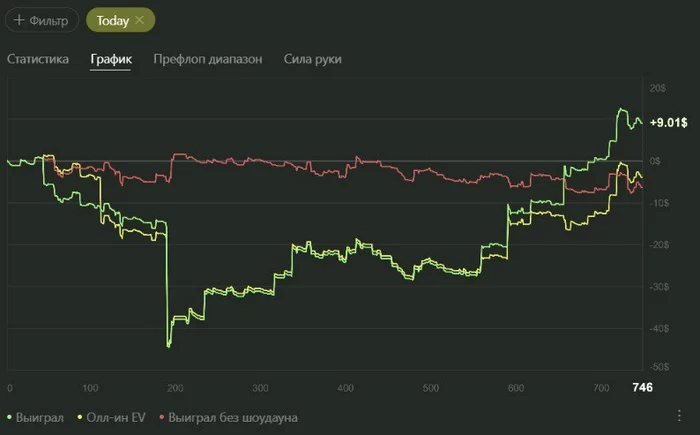Select the 746 hand count marker

tap(641, 388)
